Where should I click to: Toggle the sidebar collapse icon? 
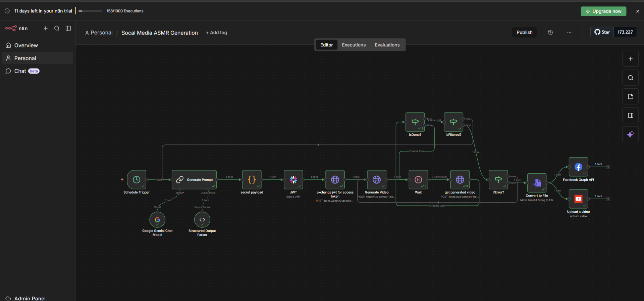pos(68,29)
